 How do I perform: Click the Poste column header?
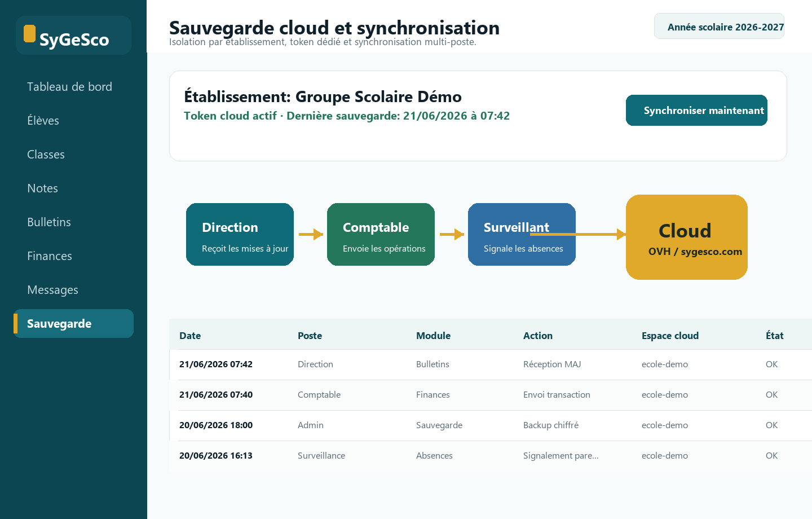click(310, 336)
